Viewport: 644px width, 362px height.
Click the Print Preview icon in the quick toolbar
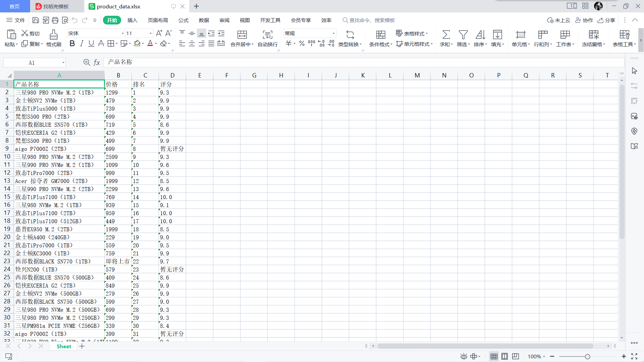(x=65, y=20)
